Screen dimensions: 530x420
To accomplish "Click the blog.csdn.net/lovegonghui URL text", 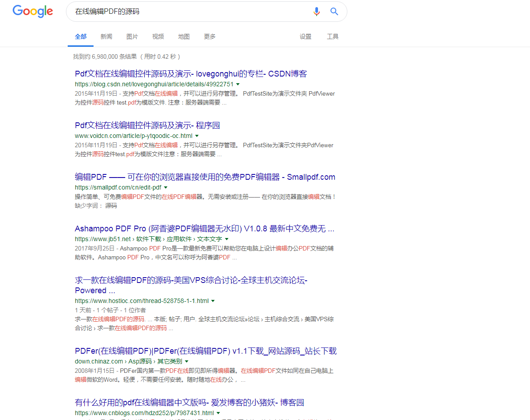I will click(154, 84).
